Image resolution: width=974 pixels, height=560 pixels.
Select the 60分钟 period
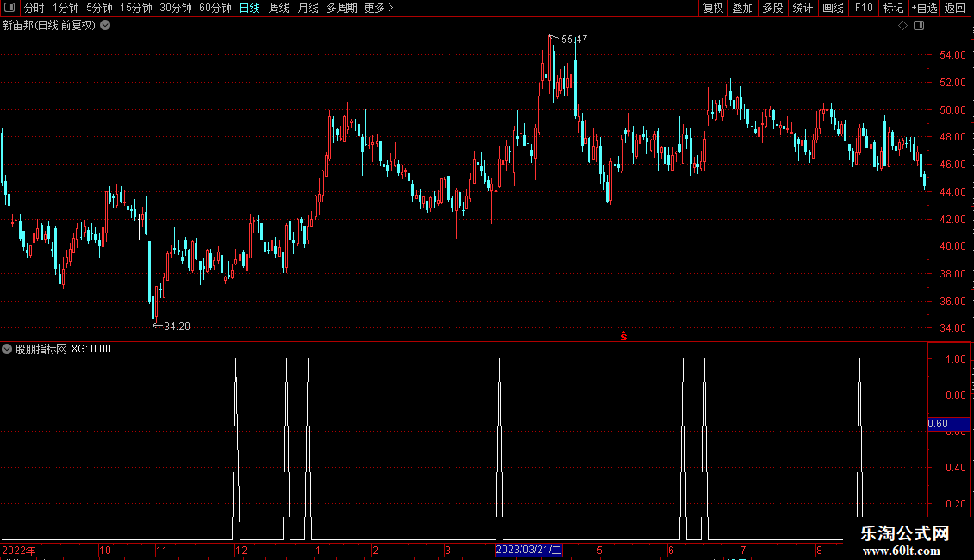pyautogui.click(x=215, y=8)
